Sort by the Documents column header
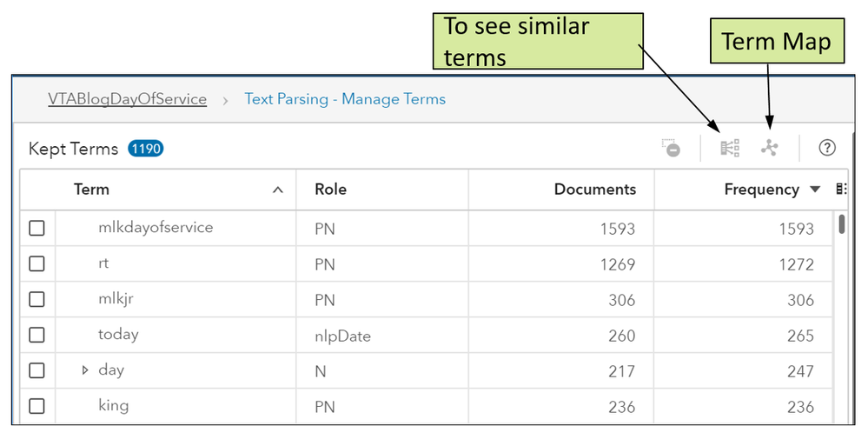The image size is (868, 426). coord(595,190)
